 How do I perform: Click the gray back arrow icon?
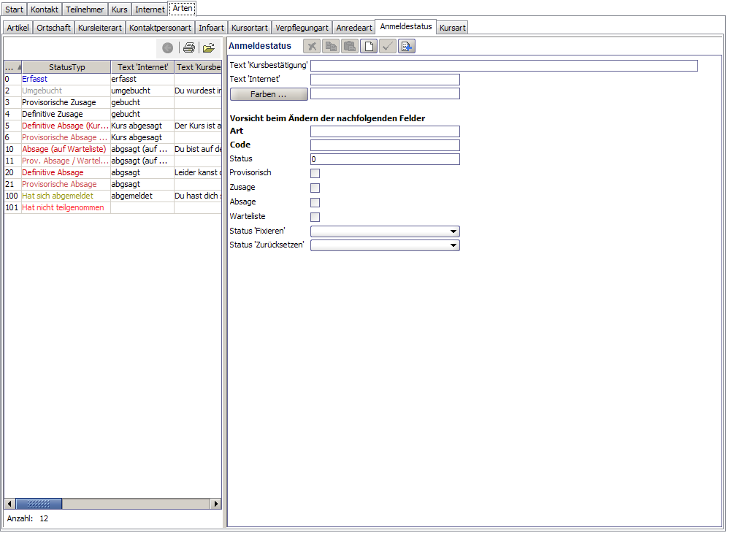(x=167, y=47)
